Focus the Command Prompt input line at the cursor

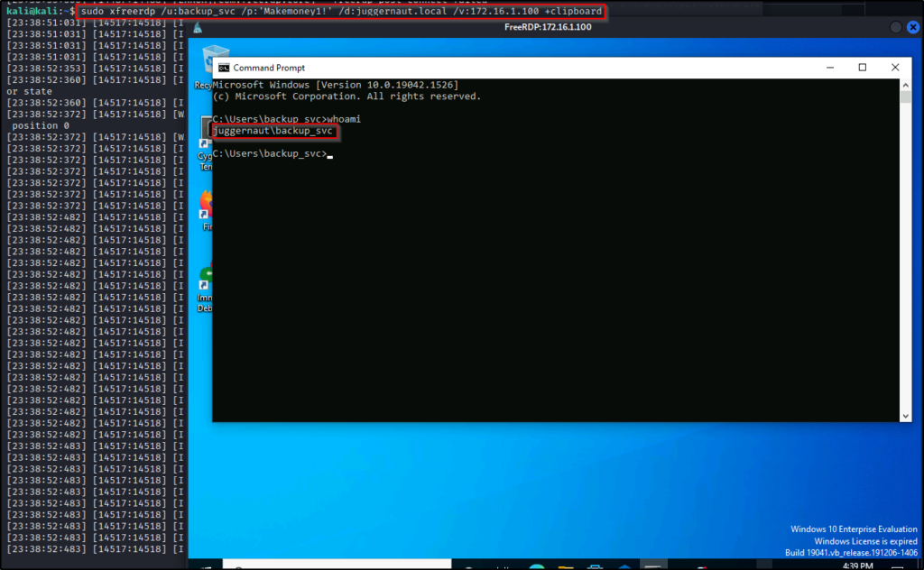(x=330, y=154)
